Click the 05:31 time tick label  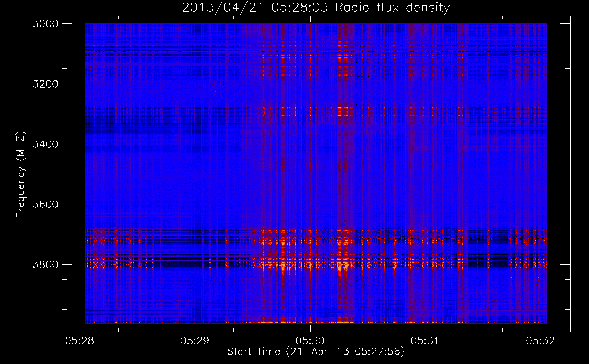pyautogui.click(x=425, y=341)
